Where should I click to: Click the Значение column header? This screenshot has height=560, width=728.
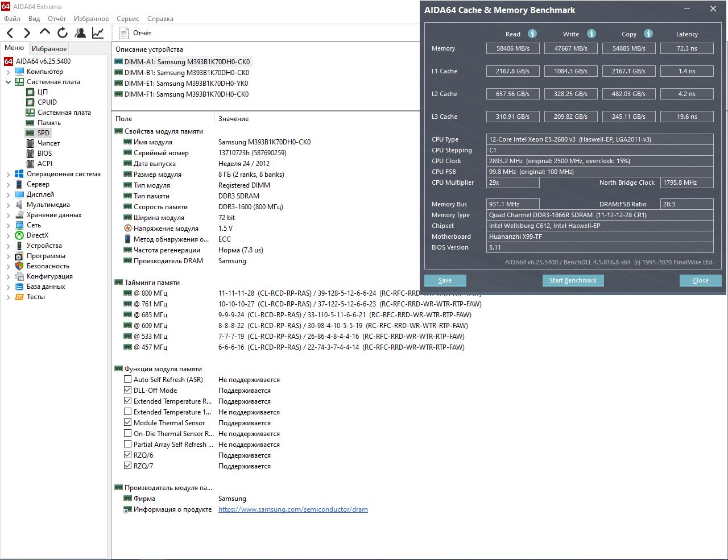(234, 119)
